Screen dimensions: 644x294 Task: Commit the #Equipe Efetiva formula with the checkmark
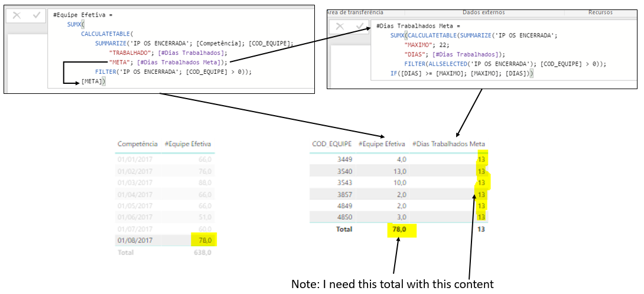36,15
